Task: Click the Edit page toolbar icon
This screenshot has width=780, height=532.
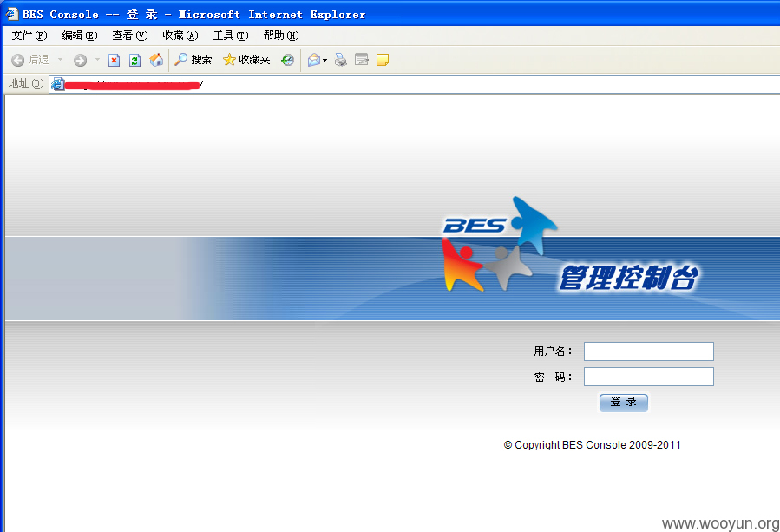Action: click(362, 60)
